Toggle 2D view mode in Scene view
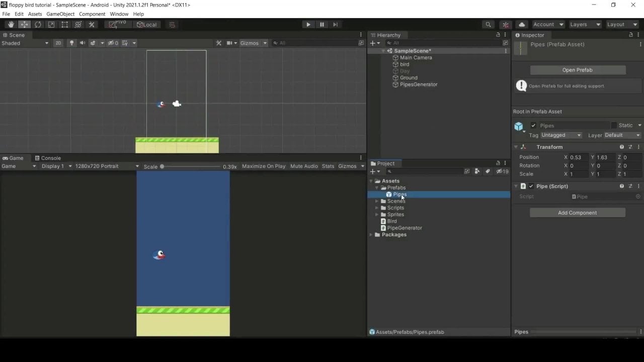Viewport: 644px width, 362px height. coord(58,43)
